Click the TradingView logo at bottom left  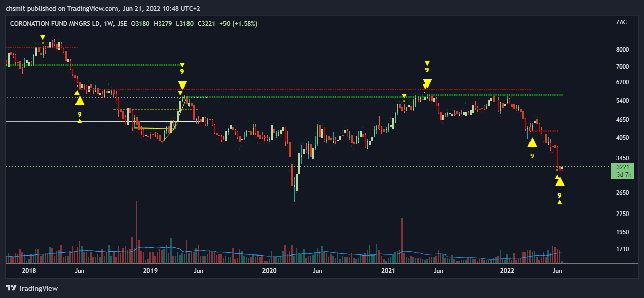[31, 288]
